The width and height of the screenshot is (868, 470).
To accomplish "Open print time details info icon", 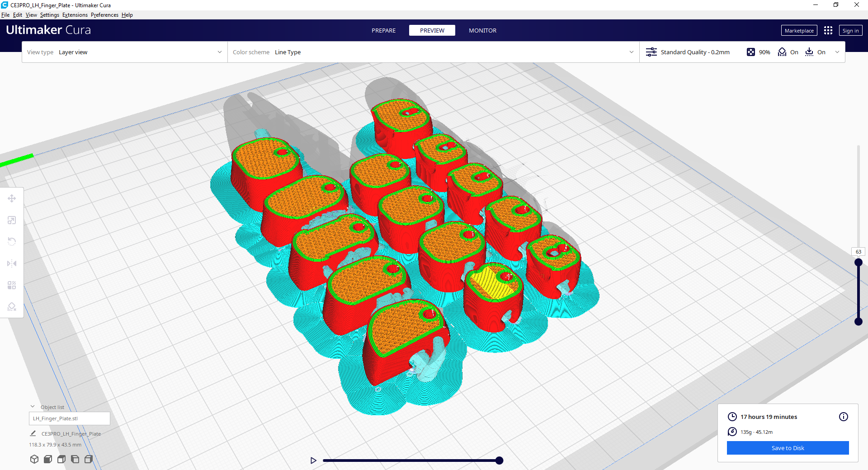I will [844, 417].
